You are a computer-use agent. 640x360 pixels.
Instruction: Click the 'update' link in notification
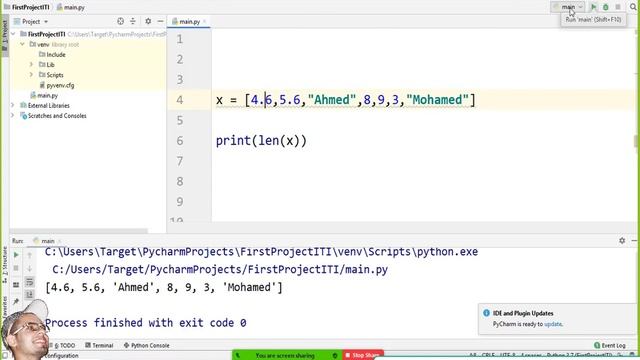coord(553,324)
